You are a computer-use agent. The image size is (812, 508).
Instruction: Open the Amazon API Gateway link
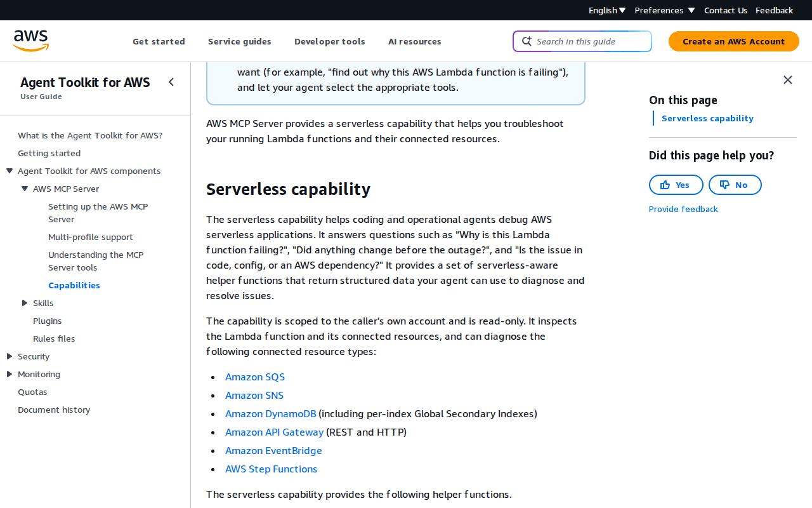pos(275,432)
